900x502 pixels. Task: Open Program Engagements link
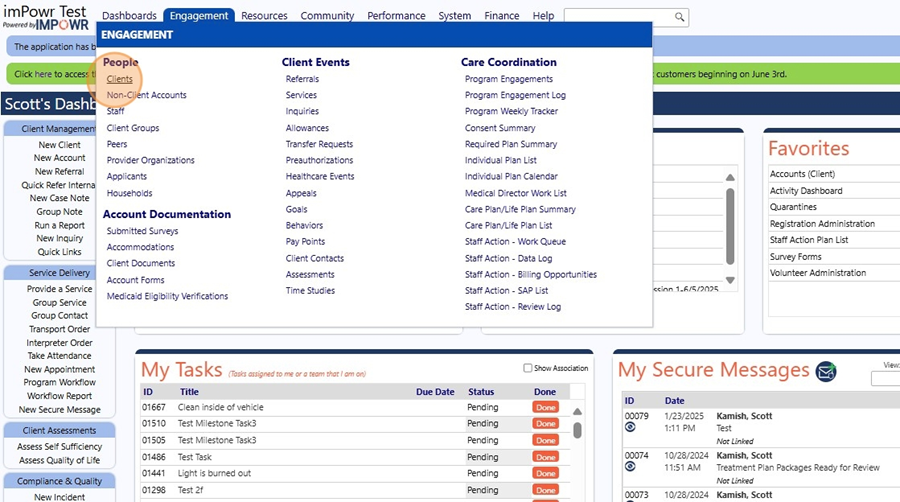pos(509,79)
